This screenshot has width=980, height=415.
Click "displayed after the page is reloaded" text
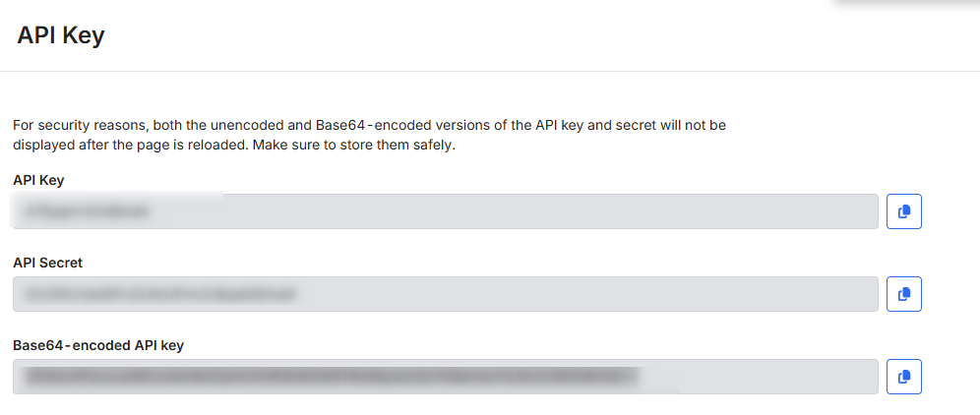click(x=131, y=147)
